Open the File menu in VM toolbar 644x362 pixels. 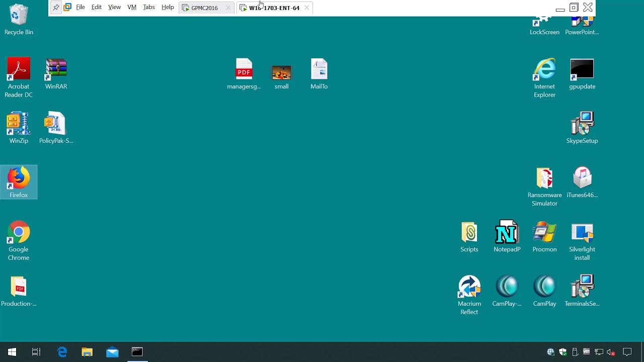tap(80, 8)
